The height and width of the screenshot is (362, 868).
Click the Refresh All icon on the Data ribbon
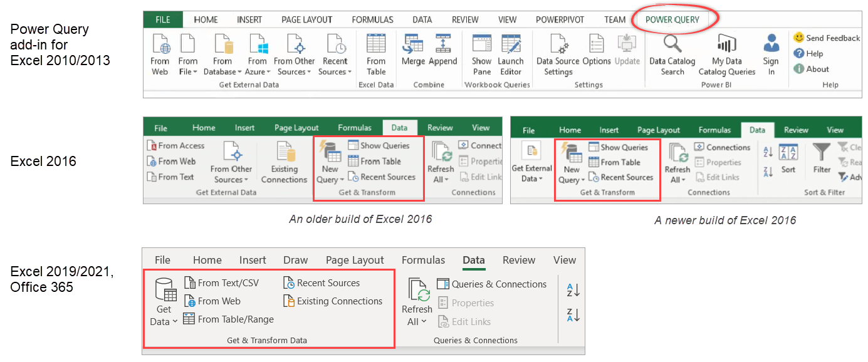[x=417, y=299]
